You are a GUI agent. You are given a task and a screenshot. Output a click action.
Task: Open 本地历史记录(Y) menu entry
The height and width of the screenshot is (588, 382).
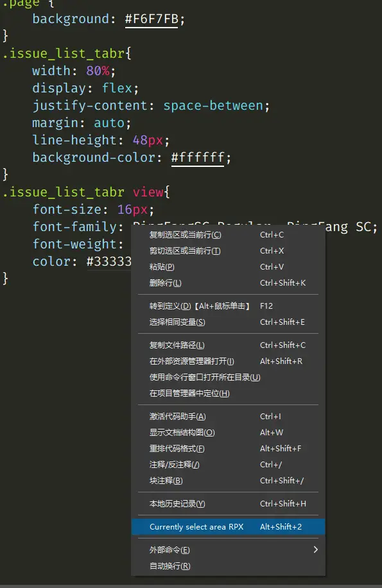[x=228, y=504]
